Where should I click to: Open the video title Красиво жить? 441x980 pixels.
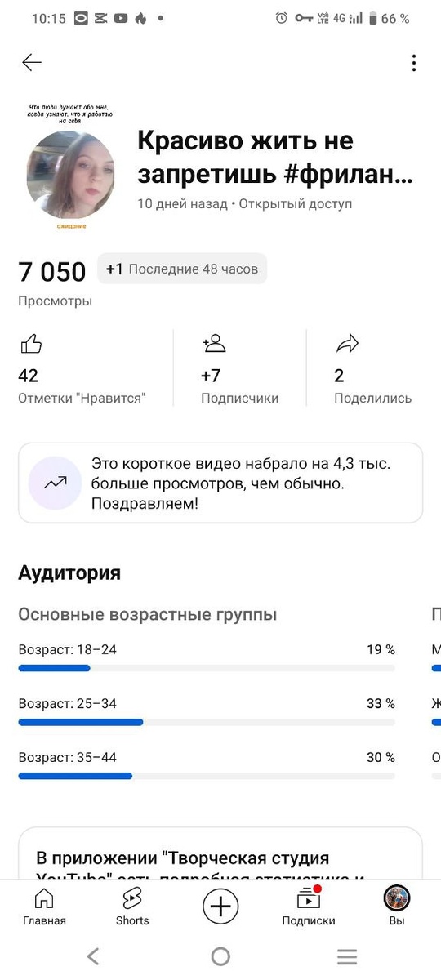point(275,158)
